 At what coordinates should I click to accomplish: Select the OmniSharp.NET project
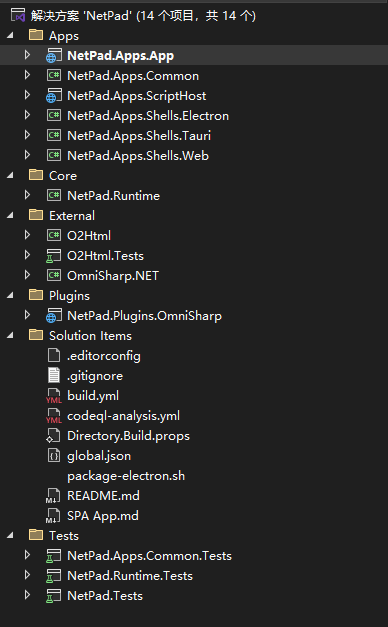click(113, 276)
